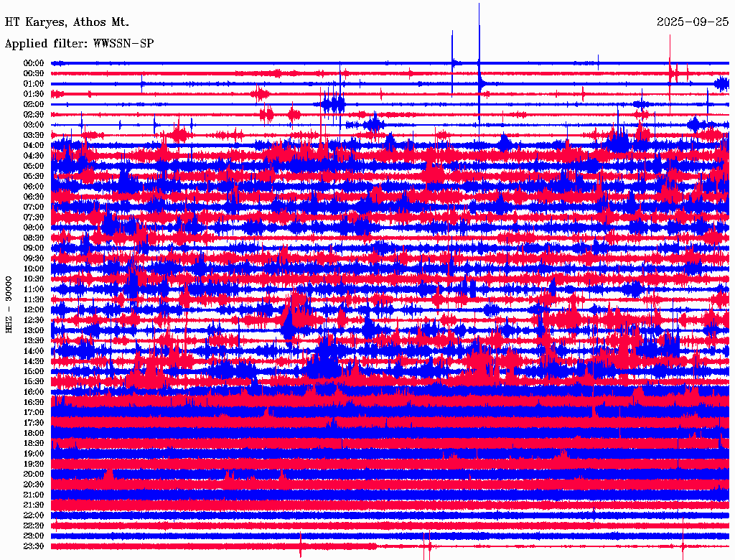The height and width of the screenshot is (560, 735).
Task: Select the 18:00 time label
Action: click(x=33, y=434)
